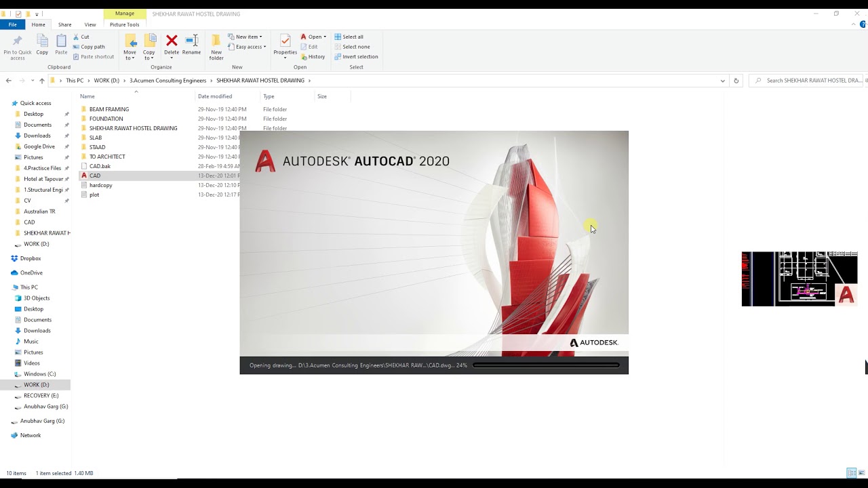Delete the selected file using red X

pyautogui.click(x=172, y=45)
